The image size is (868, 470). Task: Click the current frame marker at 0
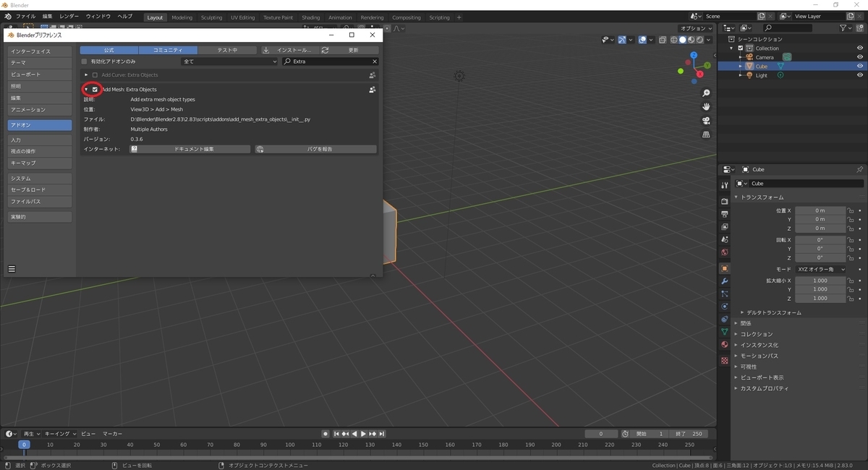pos(24,445)
